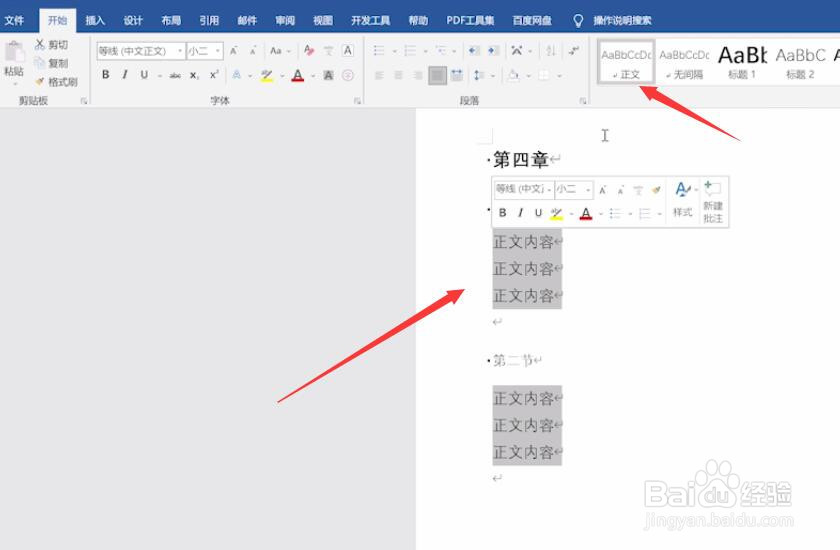Click the Cut (剪切) scissors button
Image resolution: width=840 pixels, height=550 pixels.
tap(51, 45)
